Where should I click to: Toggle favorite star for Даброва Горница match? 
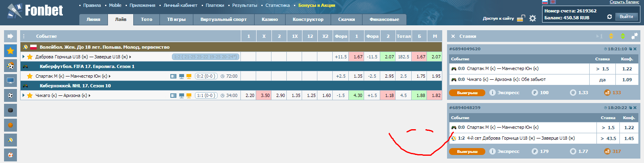tap(29, 57)
